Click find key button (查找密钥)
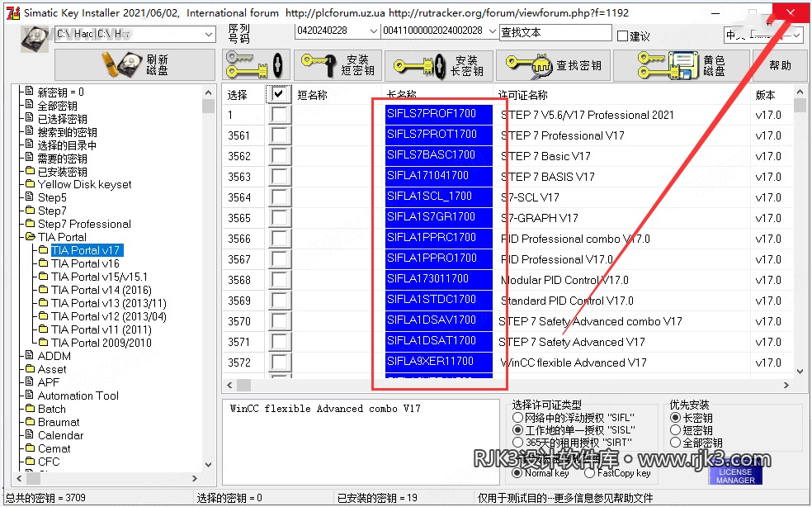This screenshot has height=507, width=812. click(x=553, y=65)
